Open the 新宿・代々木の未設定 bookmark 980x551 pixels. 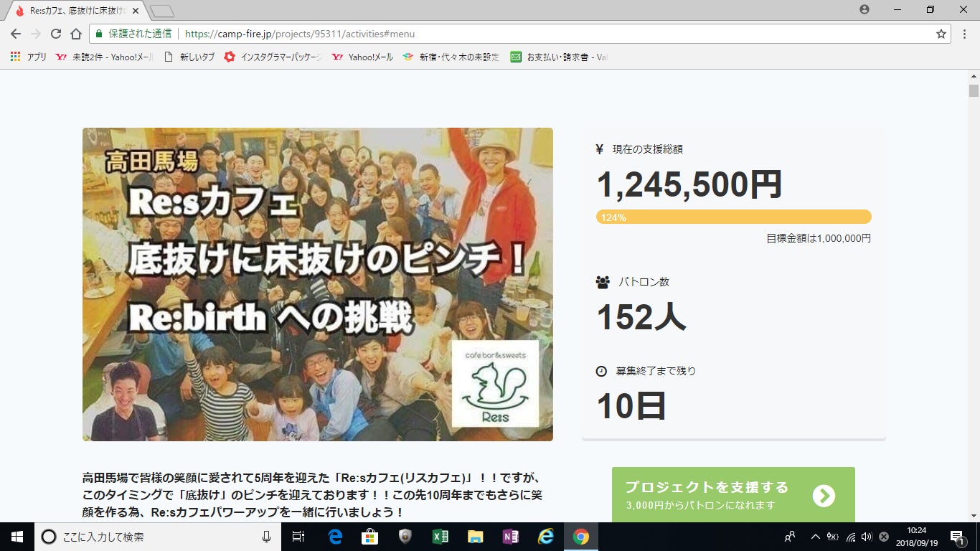451,57
